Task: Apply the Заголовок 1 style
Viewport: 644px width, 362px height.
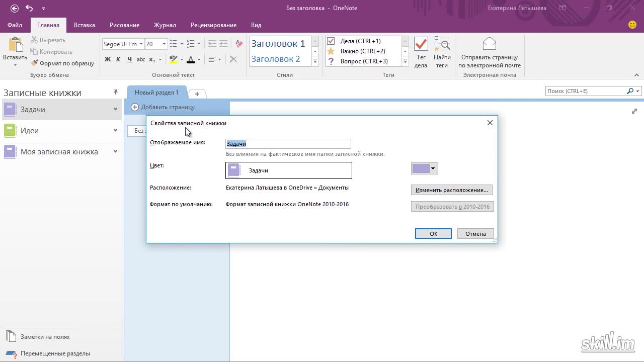Action: [278, 44]
